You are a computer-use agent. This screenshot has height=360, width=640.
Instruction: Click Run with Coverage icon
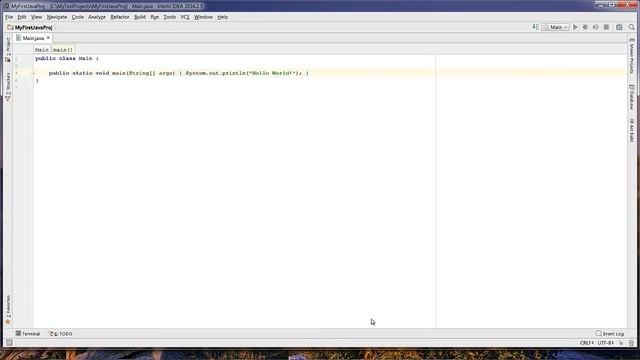point(596,27)
